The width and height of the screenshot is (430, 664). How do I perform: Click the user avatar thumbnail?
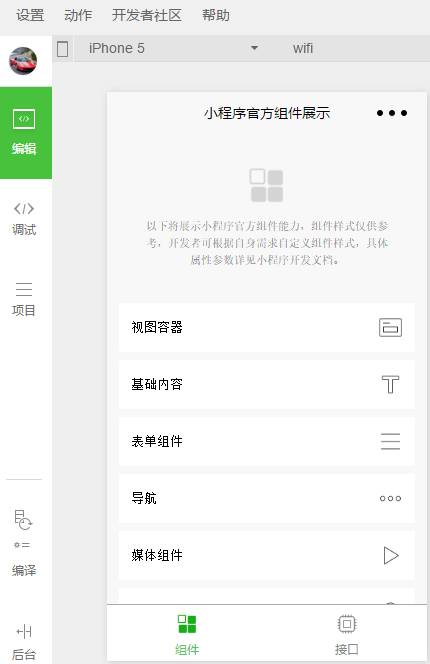coord(23,61)
